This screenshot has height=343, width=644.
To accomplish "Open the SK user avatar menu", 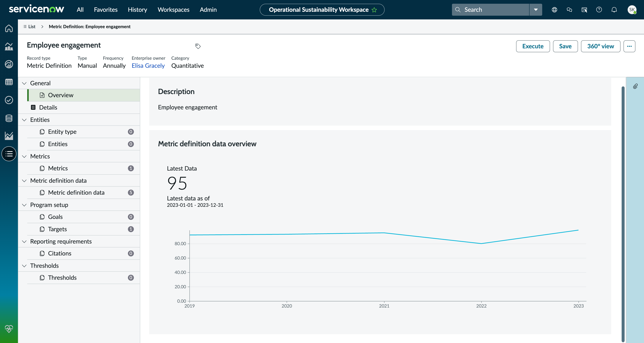I will tap(632, 10).
